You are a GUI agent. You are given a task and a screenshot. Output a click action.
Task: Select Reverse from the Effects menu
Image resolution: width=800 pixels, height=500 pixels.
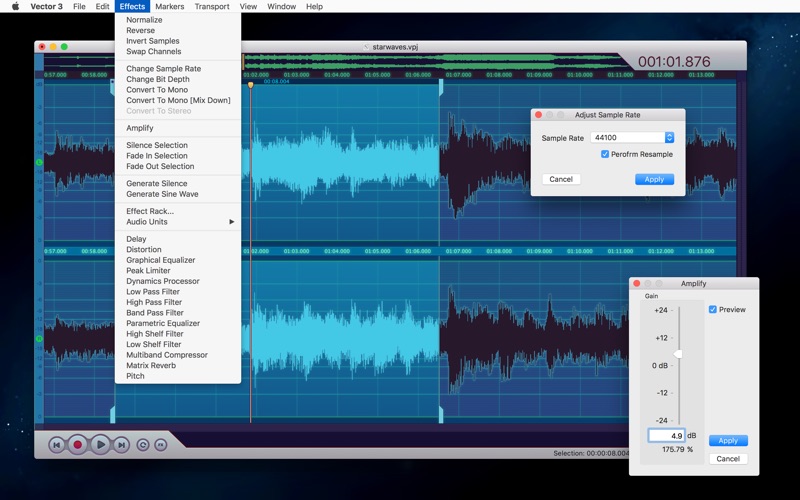(x=140, y=30)
